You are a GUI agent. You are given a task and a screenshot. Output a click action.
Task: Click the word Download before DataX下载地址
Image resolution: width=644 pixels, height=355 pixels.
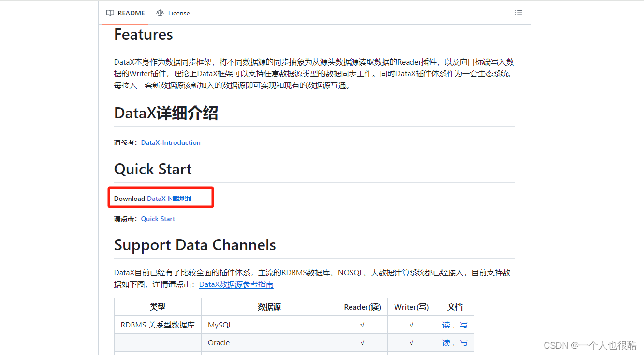[130, 199]
